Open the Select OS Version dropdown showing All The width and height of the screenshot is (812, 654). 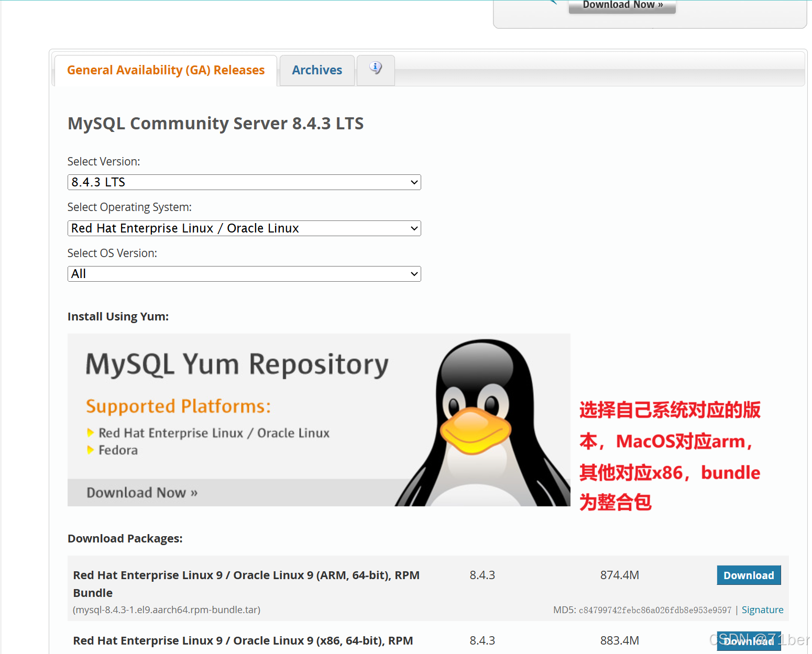[244, 274]
